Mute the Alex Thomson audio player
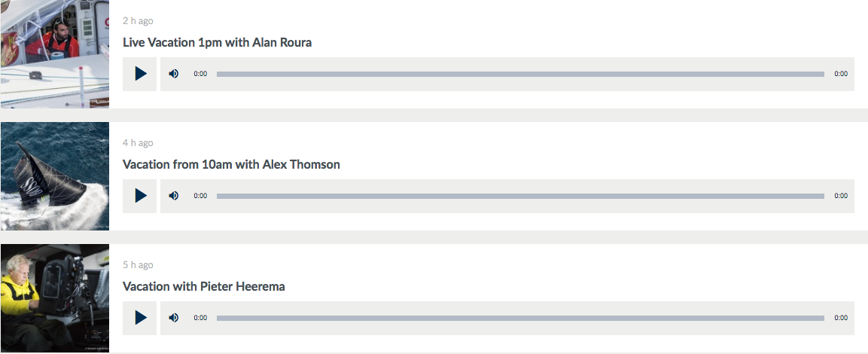This screenshot has height=354, width=868. tap(174, 196)
